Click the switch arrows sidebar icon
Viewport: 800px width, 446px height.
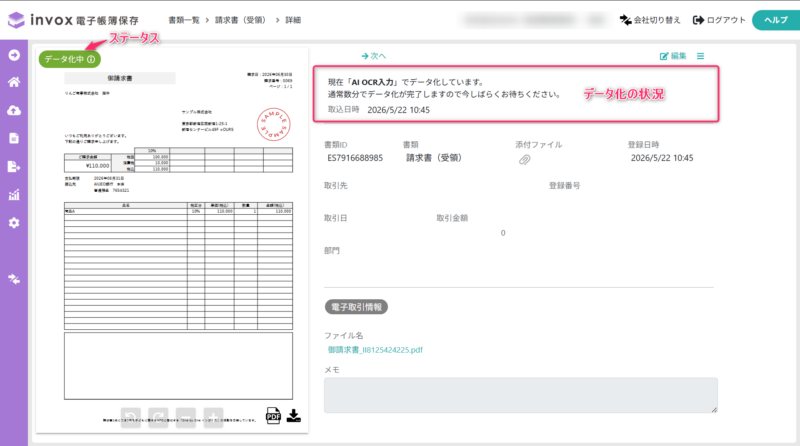pyautogui.click(x=14, y=279)
